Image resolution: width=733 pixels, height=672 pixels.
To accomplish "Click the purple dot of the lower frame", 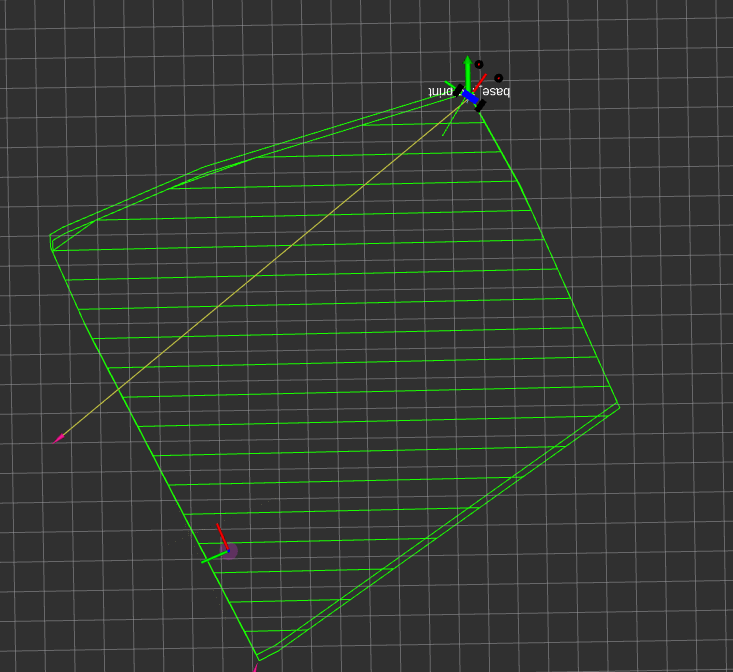I will coord(229,551).
